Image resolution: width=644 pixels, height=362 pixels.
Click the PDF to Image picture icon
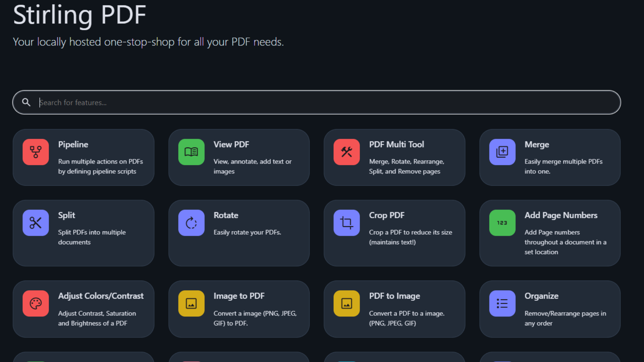tap(346, 303)
